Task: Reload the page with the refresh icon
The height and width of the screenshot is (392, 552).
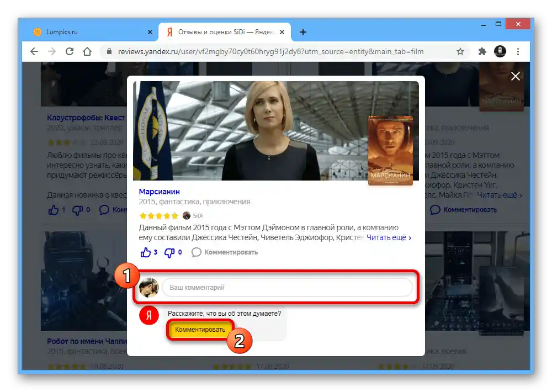Action: click(70, 51)
